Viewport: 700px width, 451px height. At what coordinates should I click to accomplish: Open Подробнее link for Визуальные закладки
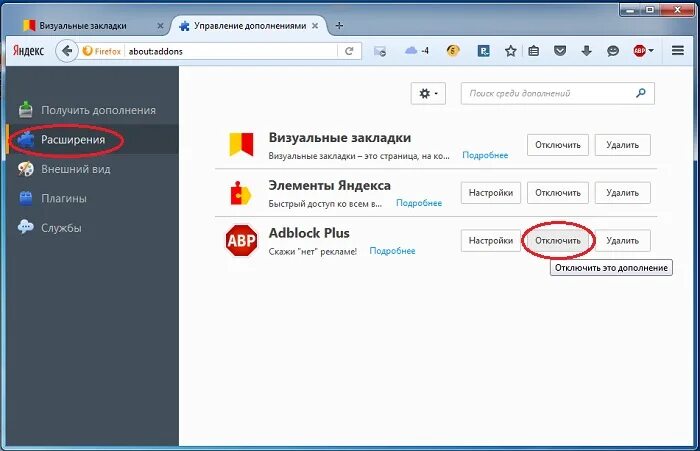tap(485, 155)
